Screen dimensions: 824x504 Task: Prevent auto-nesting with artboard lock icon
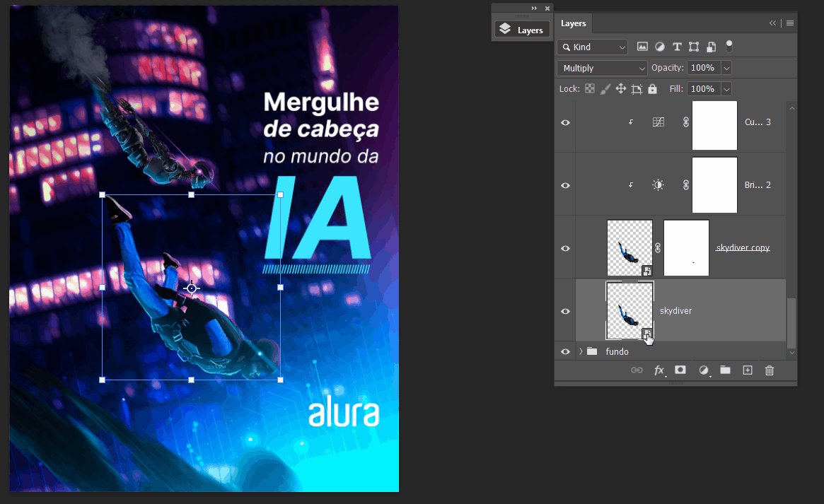click(637, 89)
